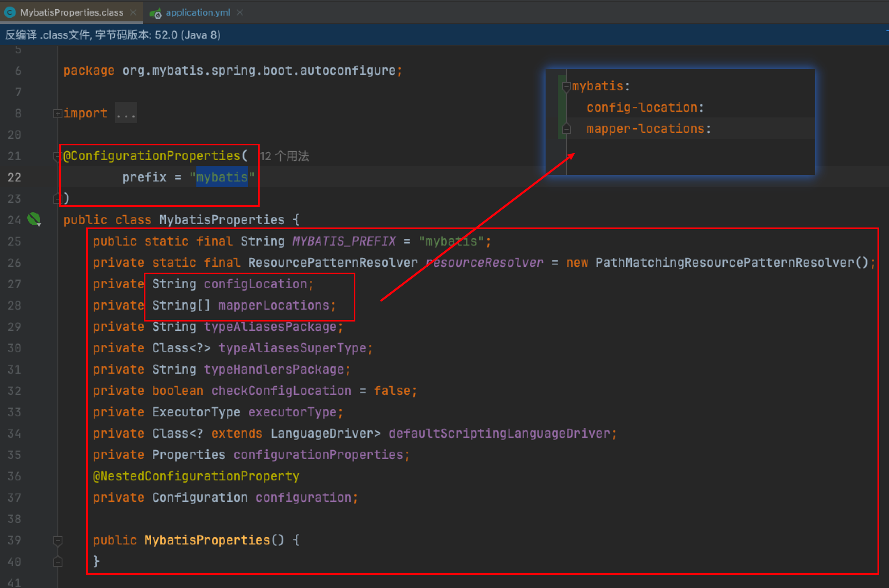Click the MybatisProperties class name on line 24
This screenshot has width=889, height=588.
[222, 220]
